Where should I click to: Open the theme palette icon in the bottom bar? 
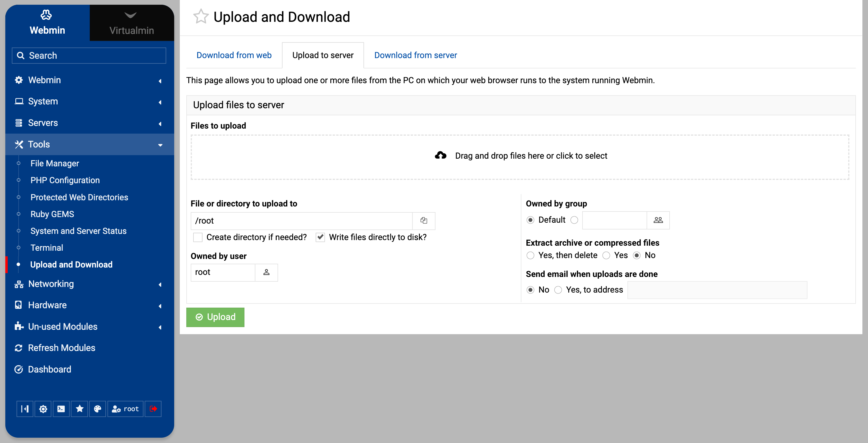97,409
